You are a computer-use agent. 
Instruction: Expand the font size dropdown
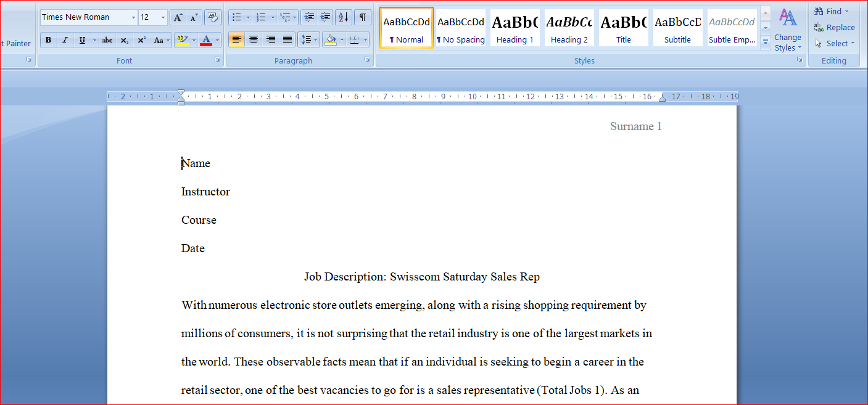point(163,17)
